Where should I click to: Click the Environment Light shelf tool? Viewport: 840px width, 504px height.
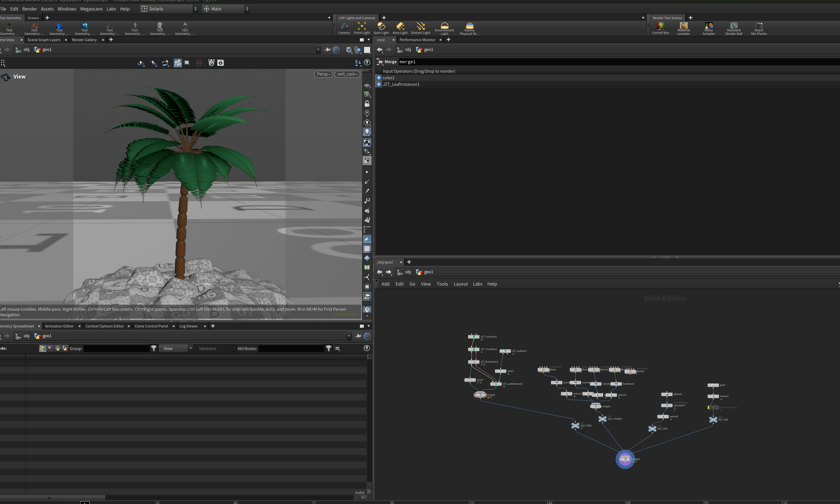click(444, 29)
